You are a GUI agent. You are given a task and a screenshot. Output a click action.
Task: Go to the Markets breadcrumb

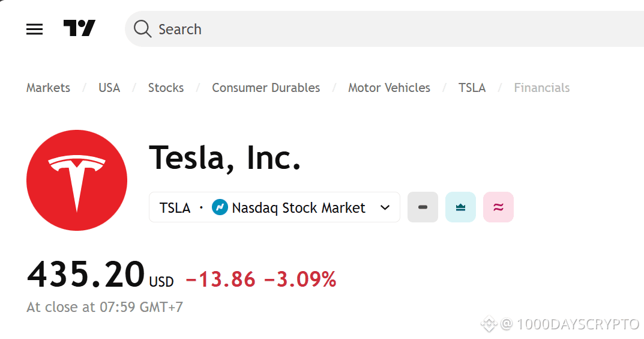point(48,88)
